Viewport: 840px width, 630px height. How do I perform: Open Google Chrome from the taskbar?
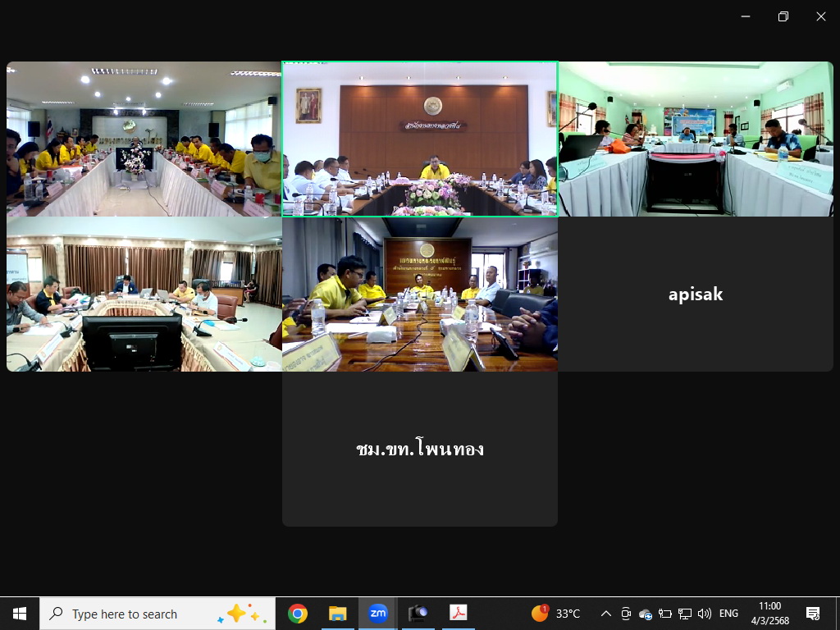click(x=298, y=614)
